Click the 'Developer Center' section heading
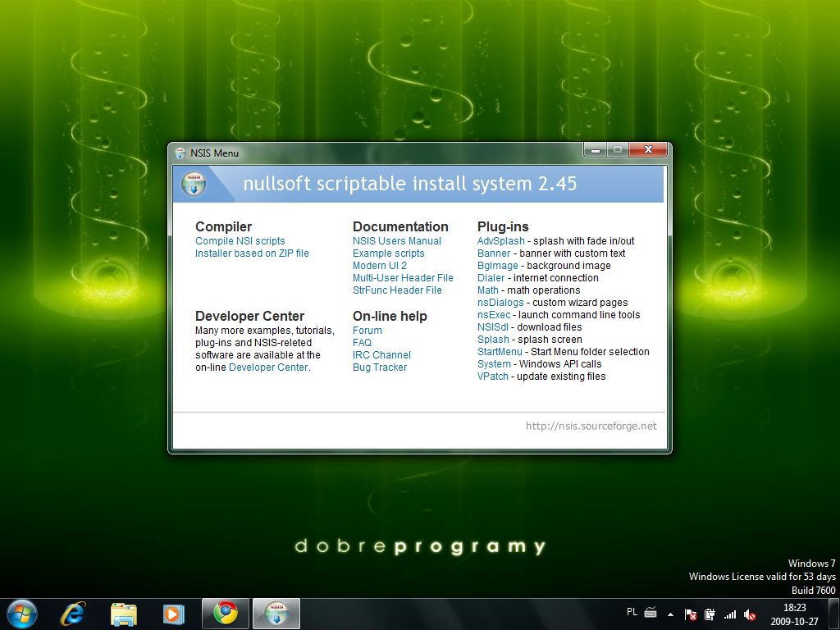 pos(249,316)
